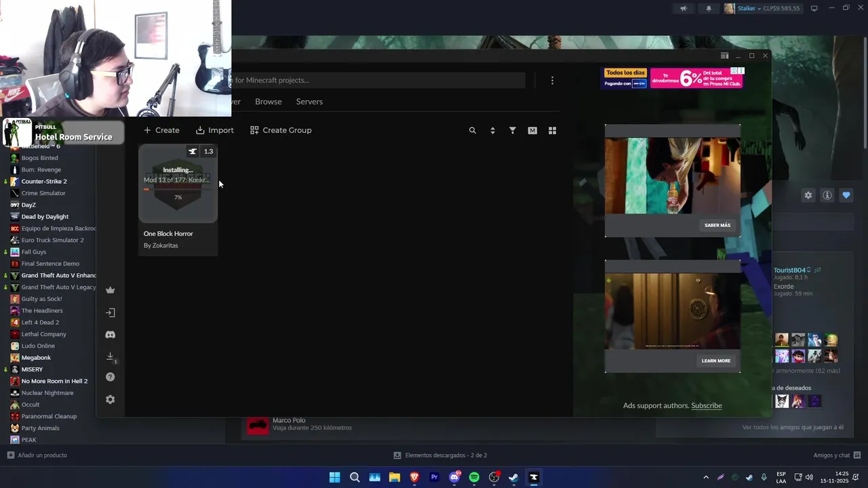The image size is (868, 488).
Task: Open Discord from the taskbar
Action: [454, 477]
